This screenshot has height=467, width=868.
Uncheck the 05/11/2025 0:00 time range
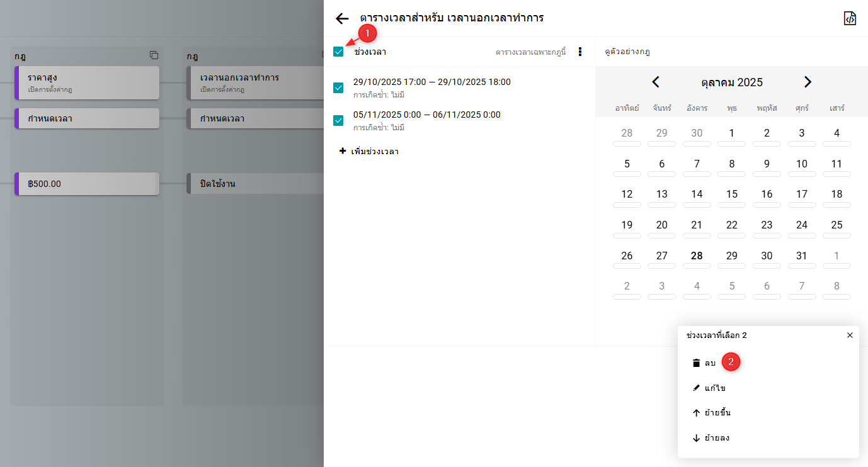point(338,120)
